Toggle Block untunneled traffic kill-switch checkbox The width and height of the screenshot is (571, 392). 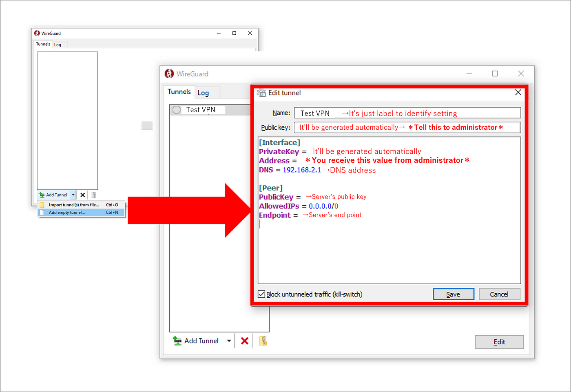[261, 294]
